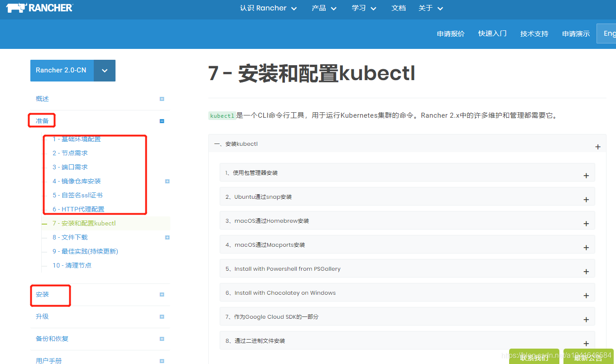Viewport: 616px width, 364px height.
Task: Click the 申请报价 link
Action: click(x=451, y=34)
